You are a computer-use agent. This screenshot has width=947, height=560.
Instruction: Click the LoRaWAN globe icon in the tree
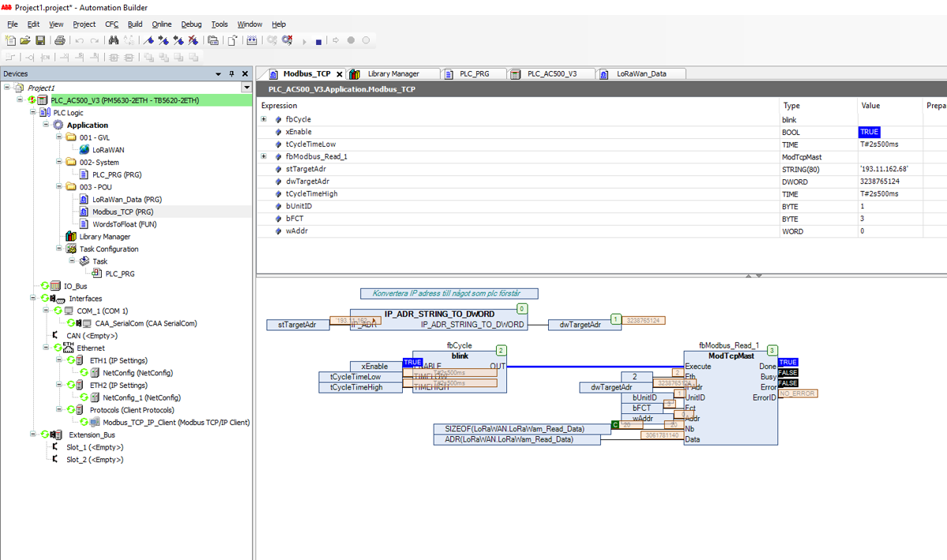85,150
